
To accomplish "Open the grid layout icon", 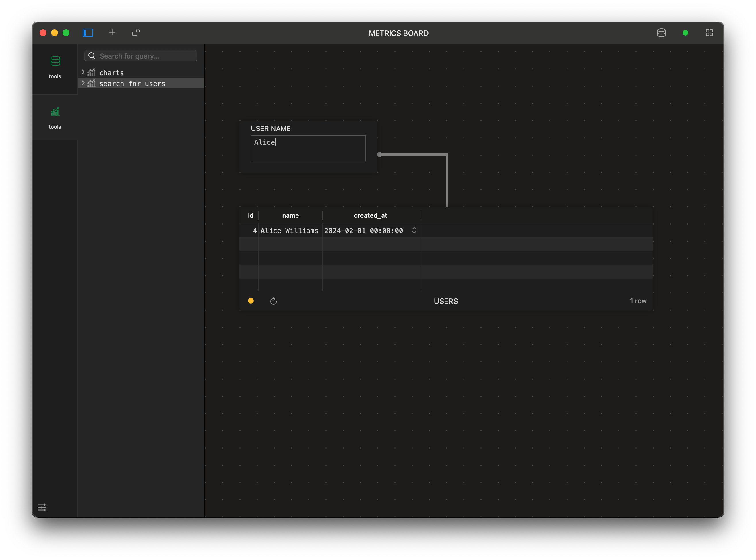I will 709,33.
